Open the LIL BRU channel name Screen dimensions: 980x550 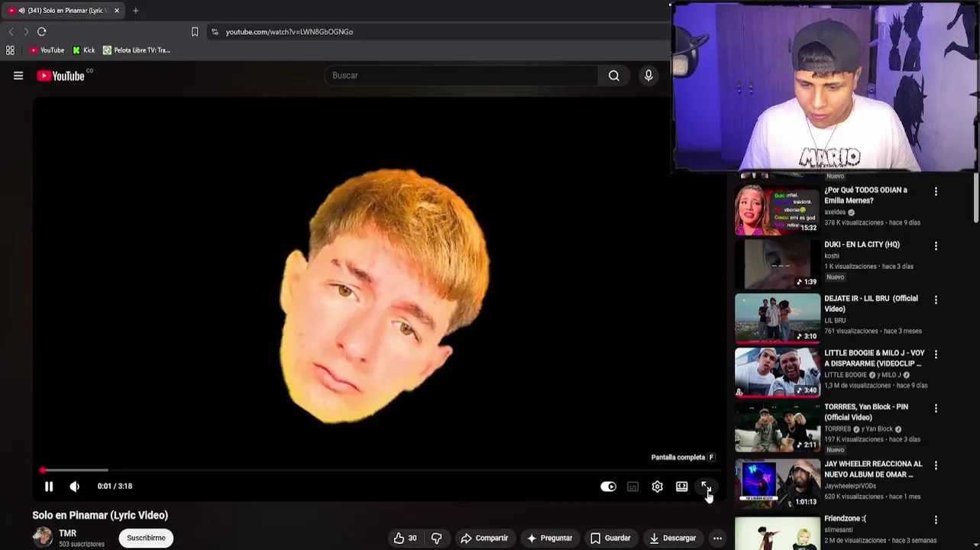coord(834,321)
